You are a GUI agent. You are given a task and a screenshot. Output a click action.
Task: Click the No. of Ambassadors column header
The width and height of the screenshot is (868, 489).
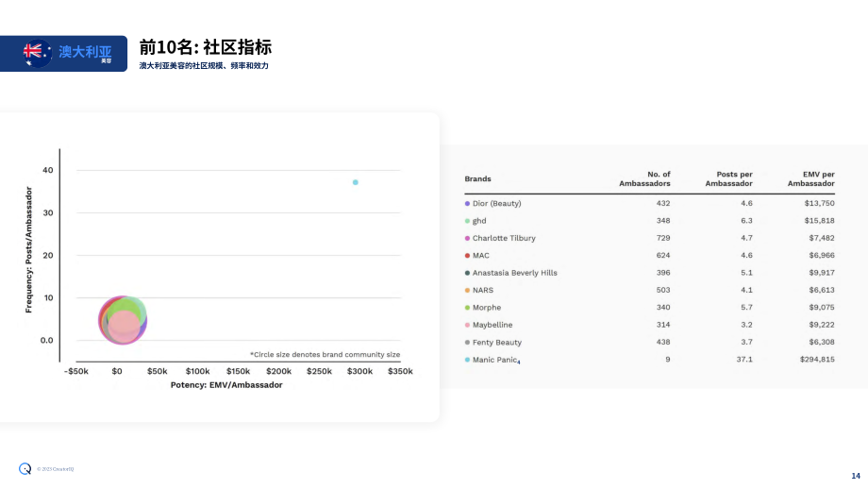point(644,178)
